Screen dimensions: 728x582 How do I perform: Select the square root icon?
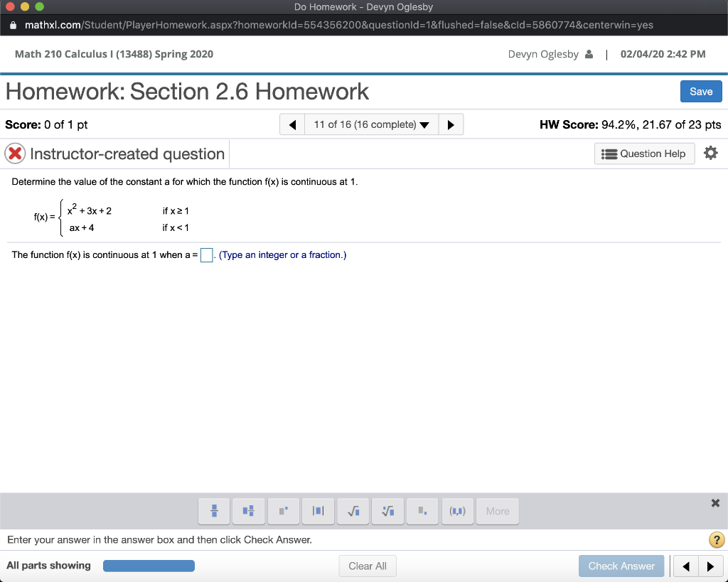353,511
